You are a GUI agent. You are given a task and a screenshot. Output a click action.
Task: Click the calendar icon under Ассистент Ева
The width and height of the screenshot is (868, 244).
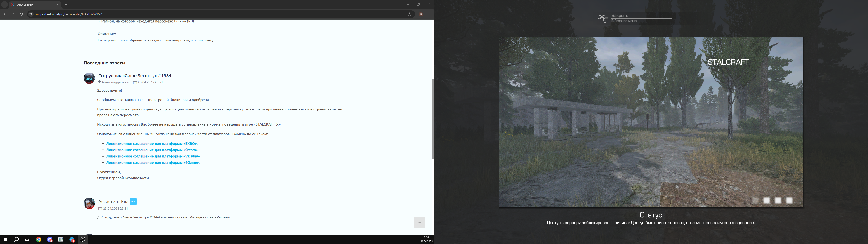click(x=100, y=209)
